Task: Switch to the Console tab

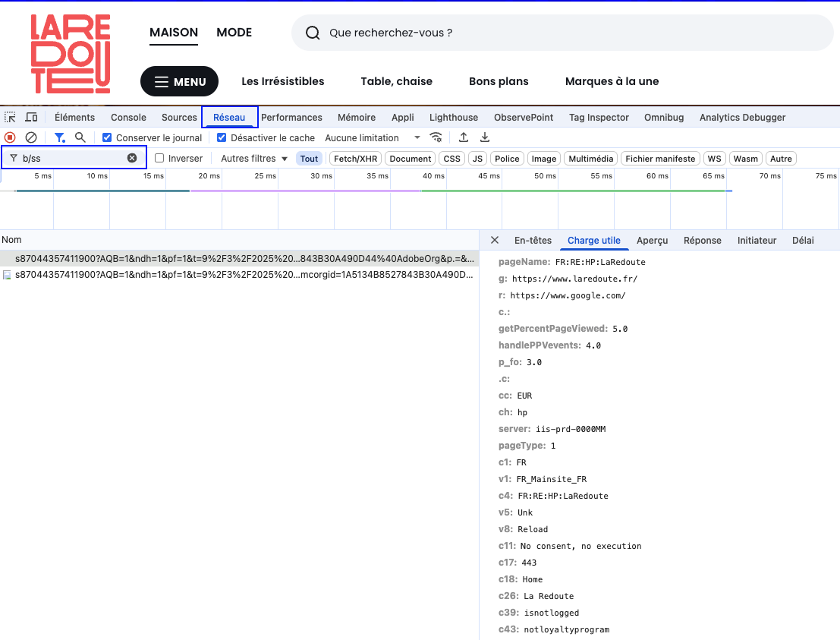Action: (x=128, y=118)
